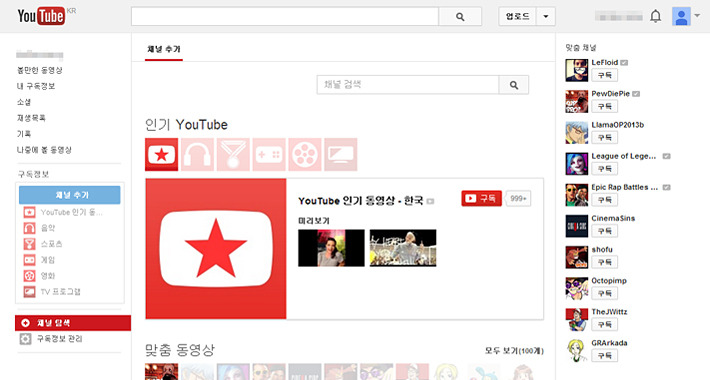The image size is (710, 380).
Task: Open the YouTube home logo
Action: click(x=42, y=16)
